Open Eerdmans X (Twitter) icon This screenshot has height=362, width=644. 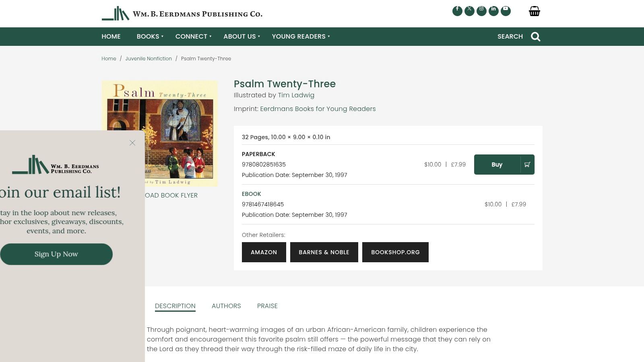click(x=469, y=11)
